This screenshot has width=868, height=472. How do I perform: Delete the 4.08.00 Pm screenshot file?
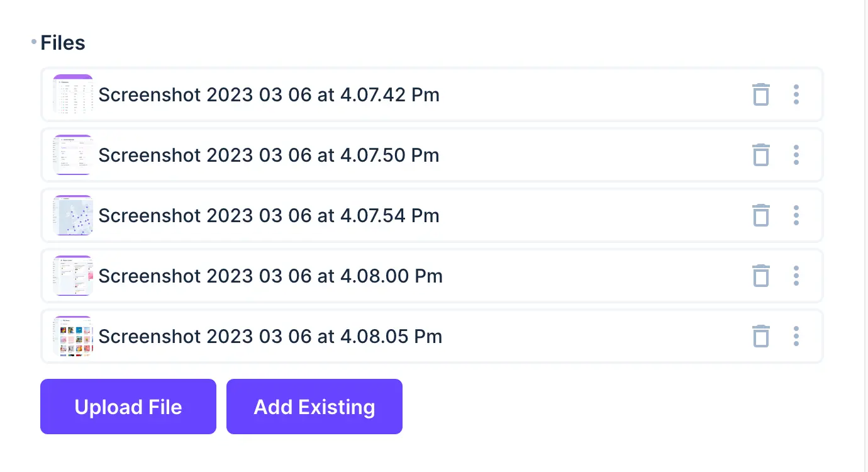click(x=760, y=276)
